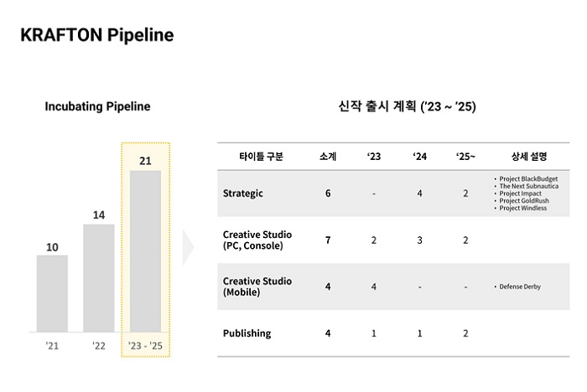The image size is (587, 392).
Task: Select the Incubating Pipeline chart heading
Action: (x=97, y=106)
